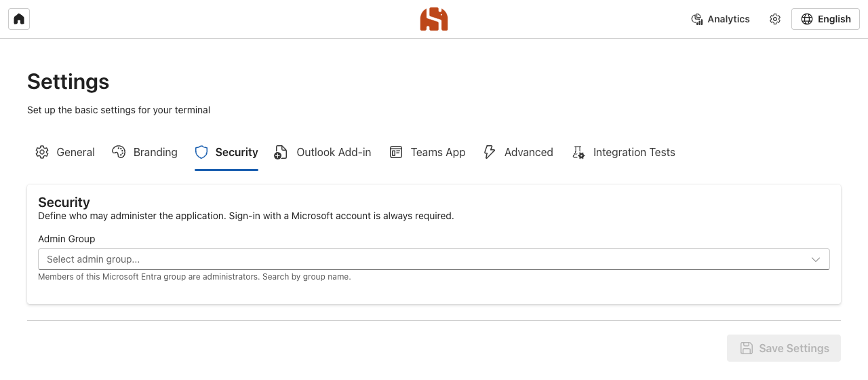868x380 pixels.
Task: Click the Teams App window icon
Action: [396, 152]
